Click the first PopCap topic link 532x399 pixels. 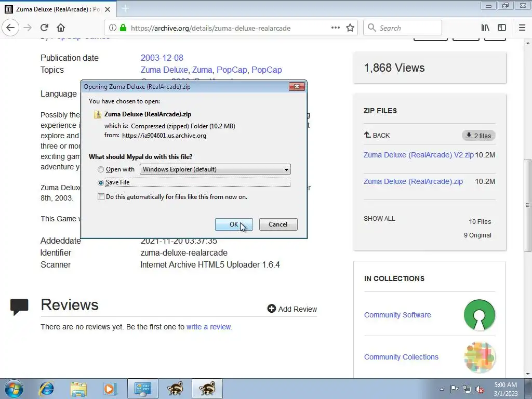[232, 70]
